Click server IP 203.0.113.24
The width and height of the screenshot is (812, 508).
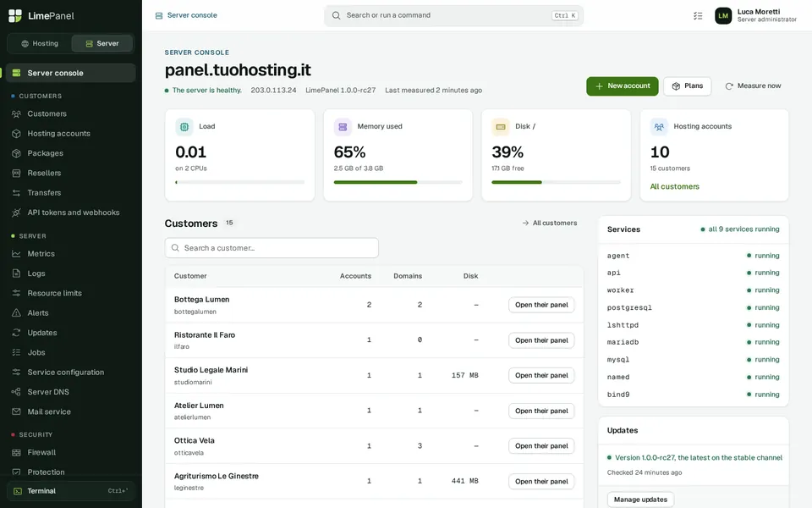[x=273, y=91]
